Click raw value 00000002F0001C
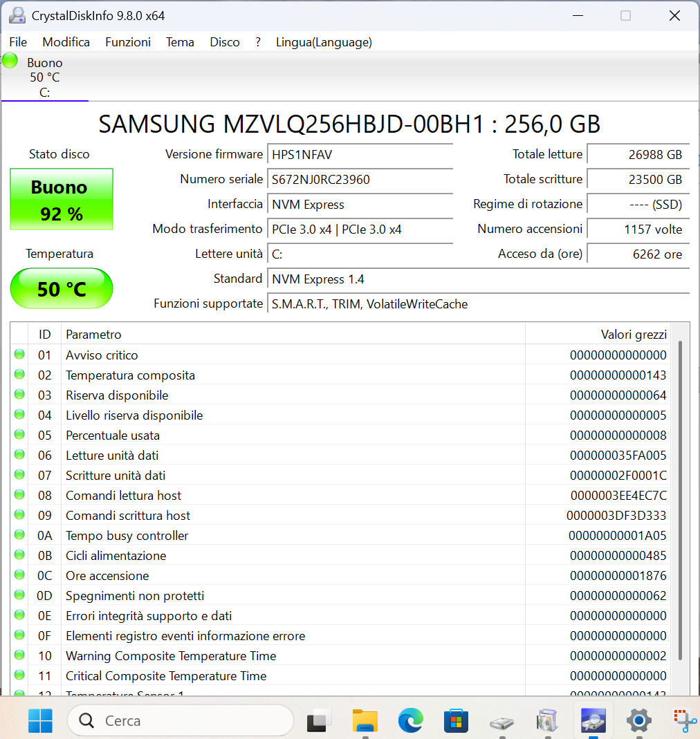 [x=618, y=476]
